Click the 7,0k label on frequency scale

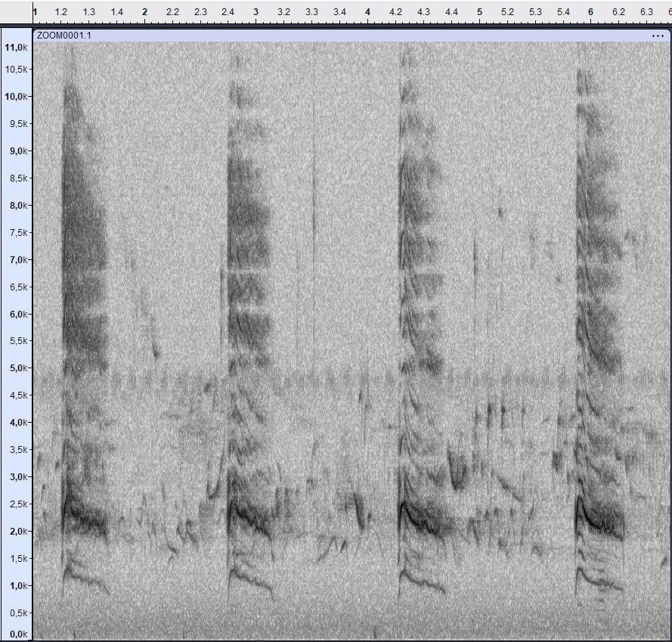click(19, 260)
